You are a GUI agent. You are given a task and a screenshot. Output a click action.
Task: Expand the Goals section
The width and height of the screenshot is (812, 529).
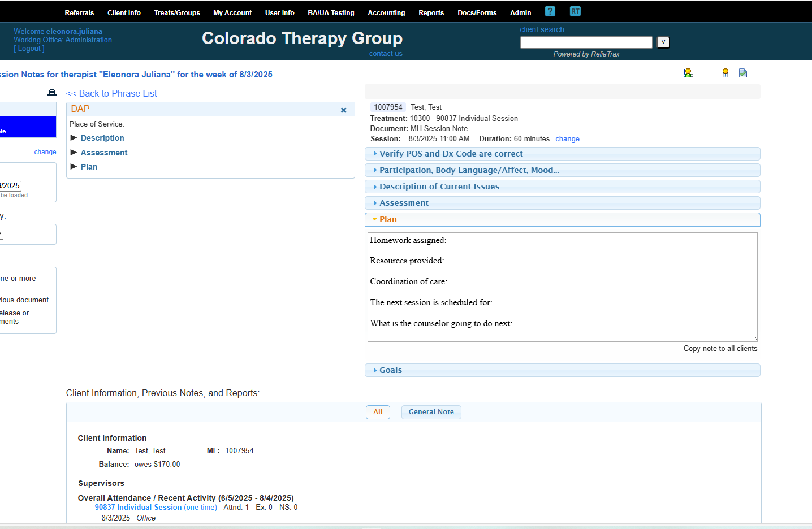pos(390,370)
